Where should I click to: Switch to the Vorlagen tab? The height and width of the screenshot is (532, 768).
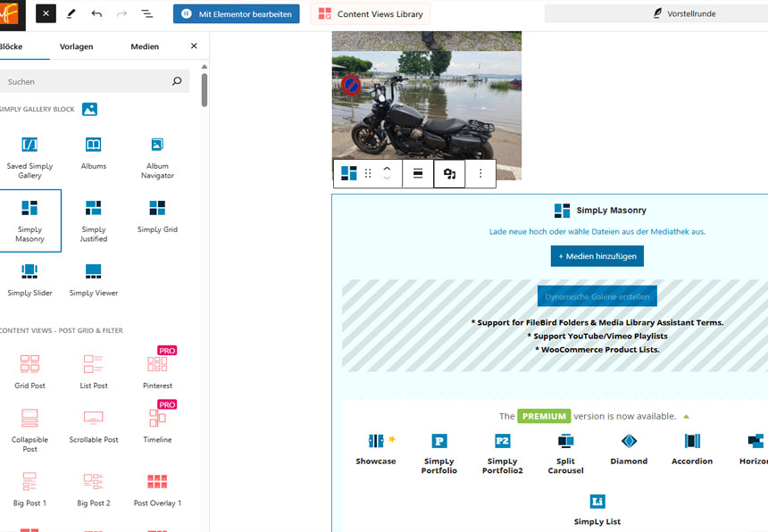point(76,46)
